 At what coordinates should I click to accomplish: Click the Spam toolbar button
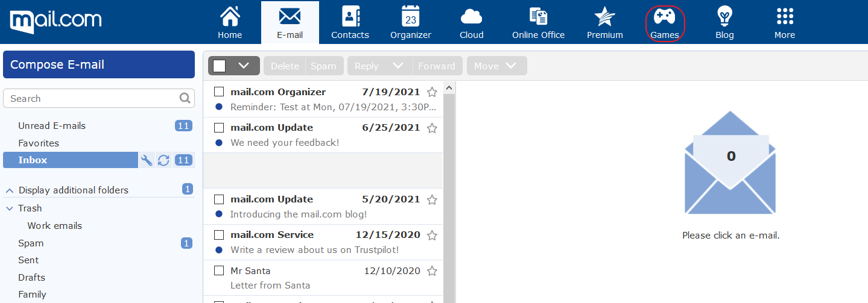tap(324, 66)
